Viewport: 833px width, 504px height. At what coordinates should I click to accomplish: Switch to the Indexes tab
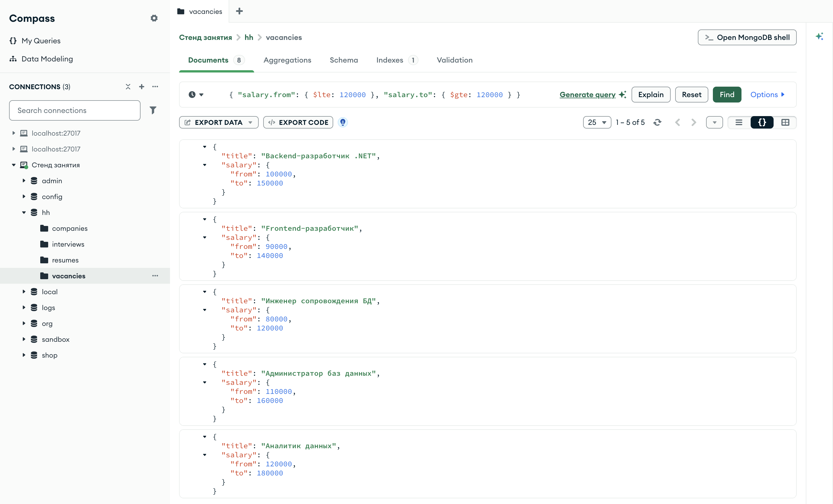(397, 60)
